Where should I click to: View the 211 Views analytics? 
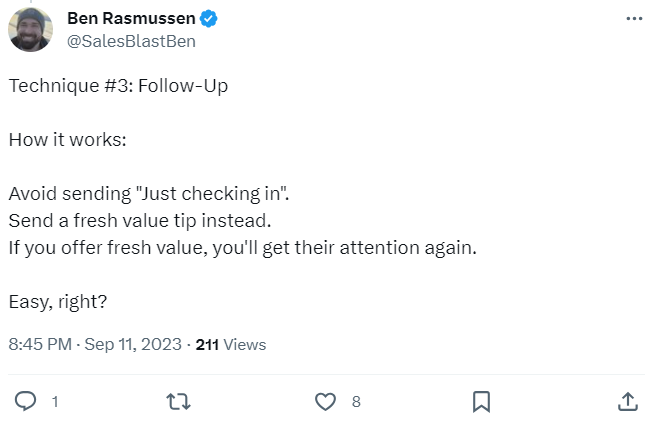(231, 344)
